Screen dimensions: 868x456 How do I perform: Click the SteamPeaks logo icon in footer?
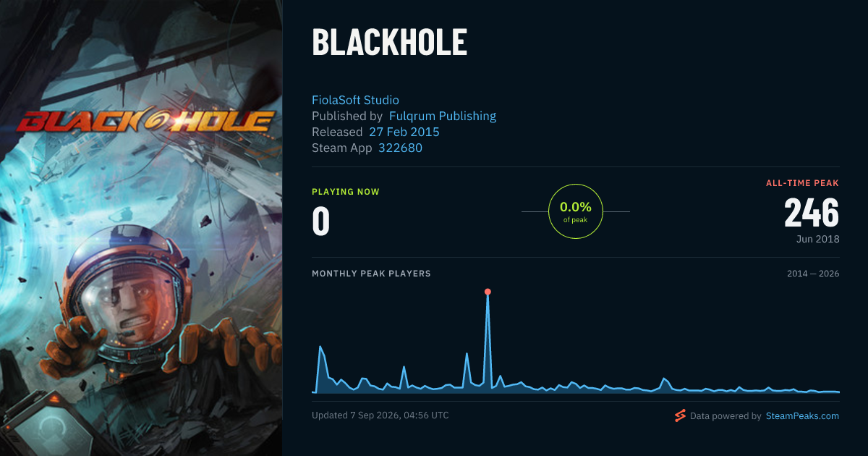[679, 415]
